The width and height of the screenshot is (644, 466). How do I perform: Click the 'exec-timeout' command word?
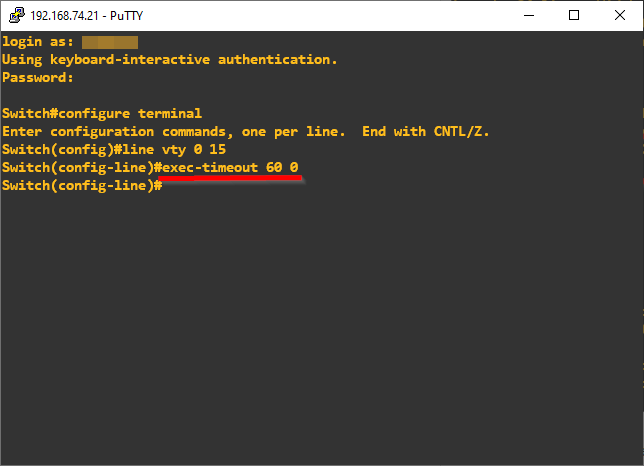[x=210, y=167]
